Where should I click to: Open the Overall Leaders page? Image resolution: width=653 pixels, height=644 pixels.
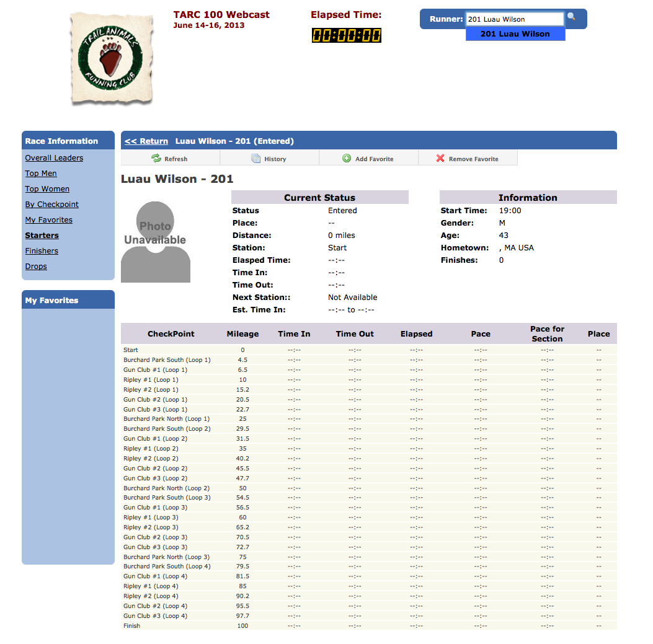(54, 158)
